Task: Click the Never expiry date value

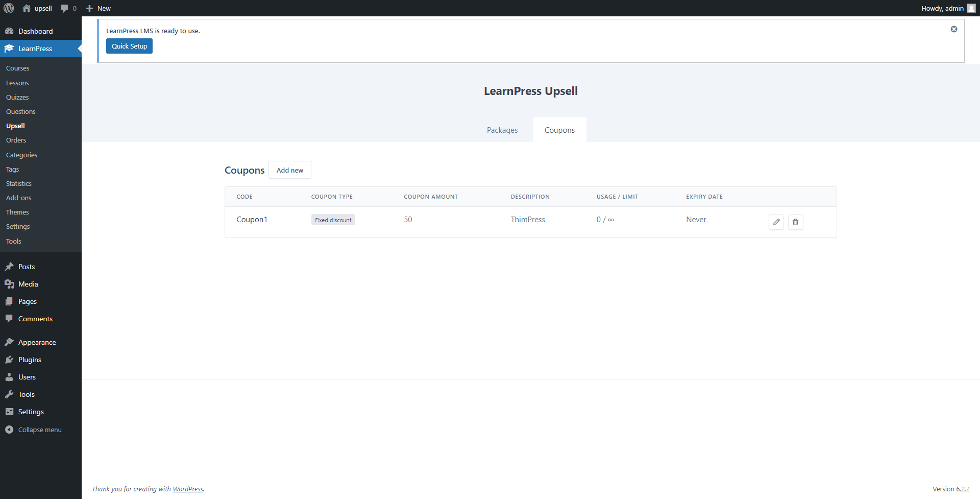Action: click(x=696, y=220)
